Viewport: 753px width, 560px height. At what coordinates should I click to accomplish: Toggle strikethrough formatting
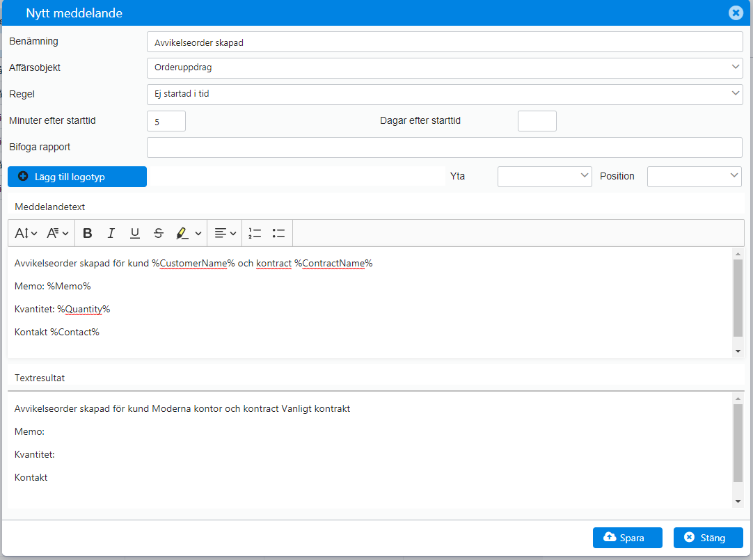(159, 233)
